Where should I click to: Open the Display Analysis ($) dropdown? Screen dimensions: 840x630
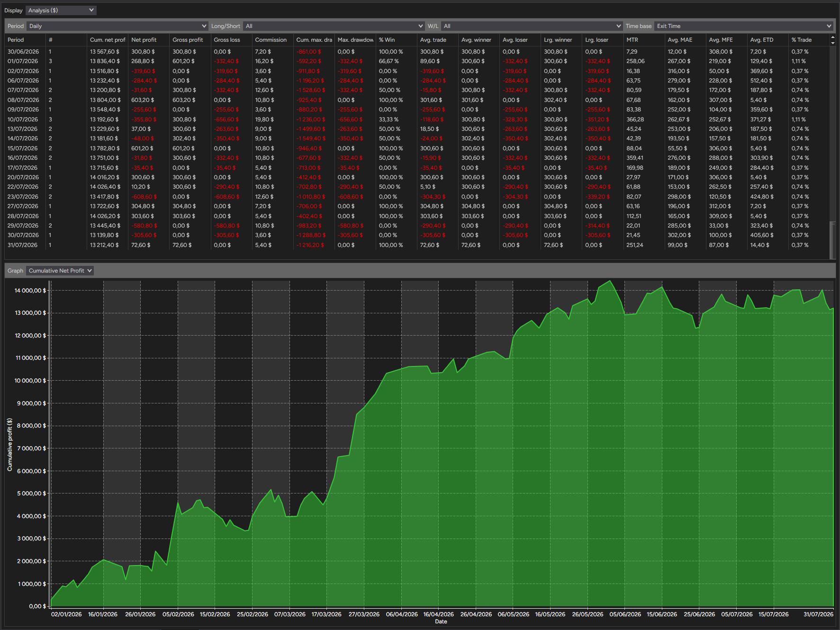point(61,10)
